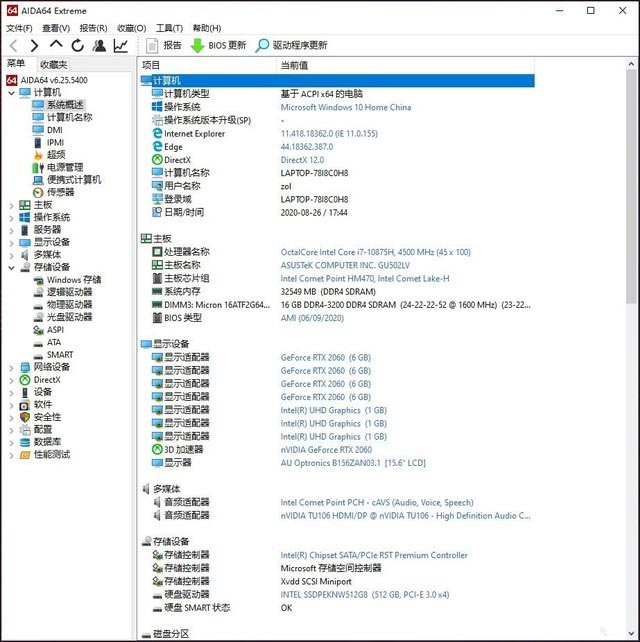Open the user management silhouette icon
The height and width of the screenshot is (642, 640).
coord(99,45)
